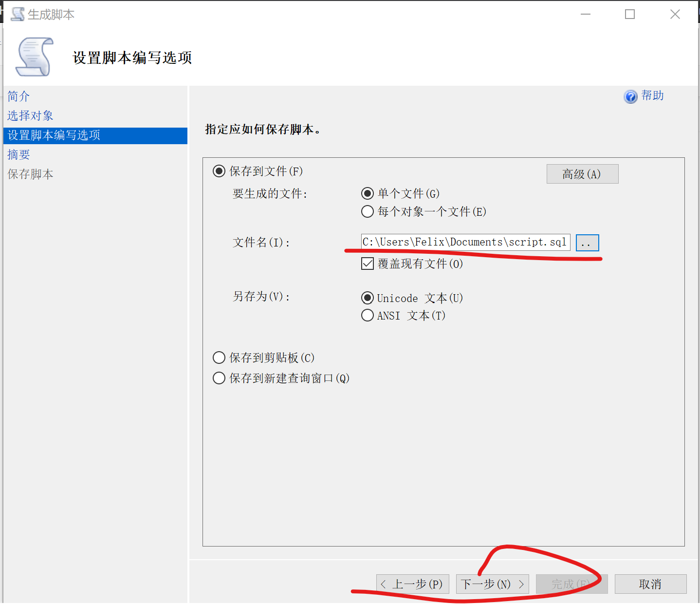Image resolution: width=700 pixels, height=604 pixels.
Task: Click the blue help question mark icon
Action: point(630,96)
